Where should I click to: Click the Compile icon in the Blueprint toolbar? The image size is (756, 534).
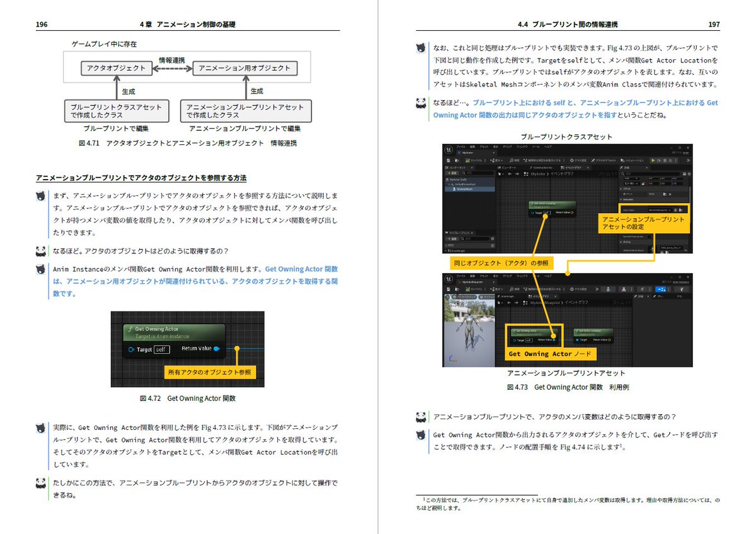[467, 160]
